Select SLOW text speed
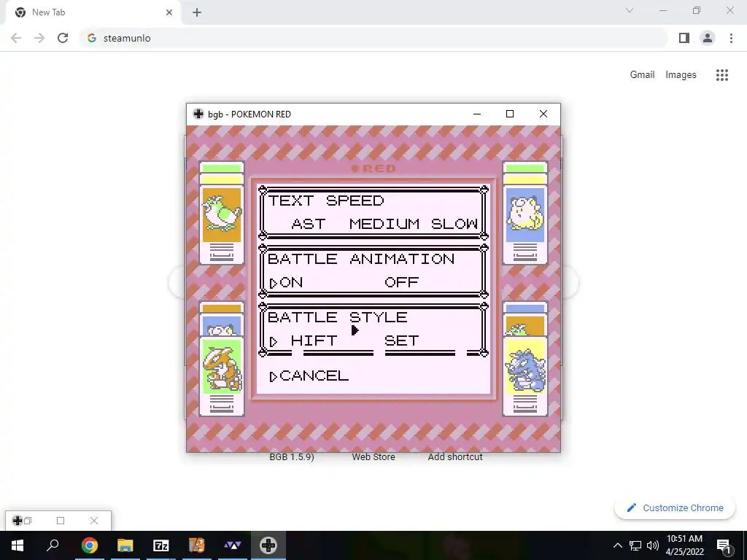This screenshot has height=560, width=747. coord(454,224)
